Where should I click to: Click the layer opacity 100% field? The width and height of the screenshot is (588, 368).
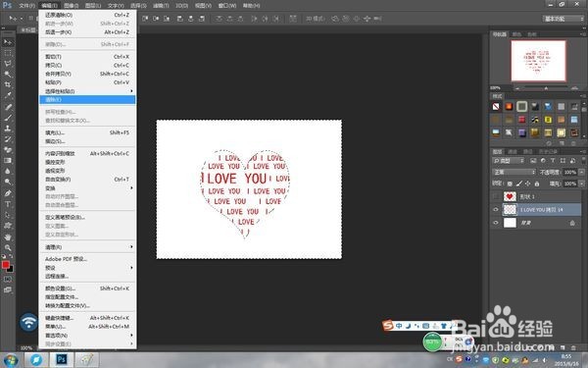point(569,172)
